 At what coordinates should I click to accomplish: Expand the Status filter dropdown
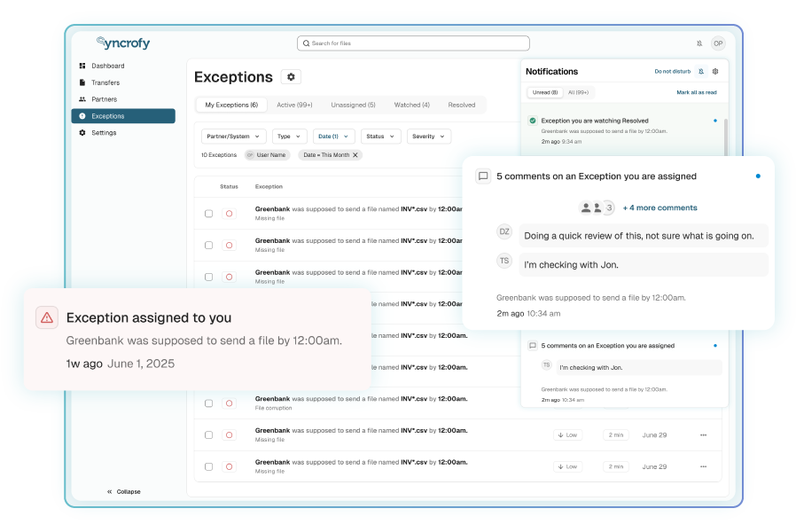pos(380,137)
